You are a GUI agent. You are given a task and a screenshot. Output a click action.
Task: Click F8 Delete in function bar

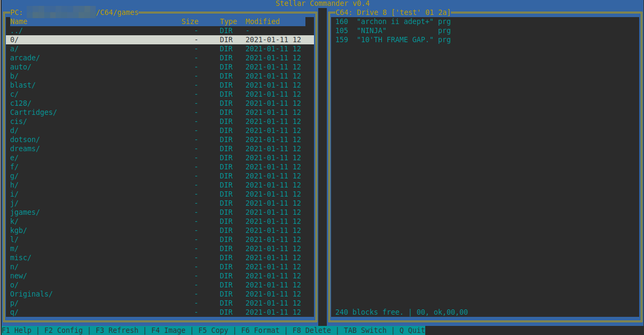311,330
